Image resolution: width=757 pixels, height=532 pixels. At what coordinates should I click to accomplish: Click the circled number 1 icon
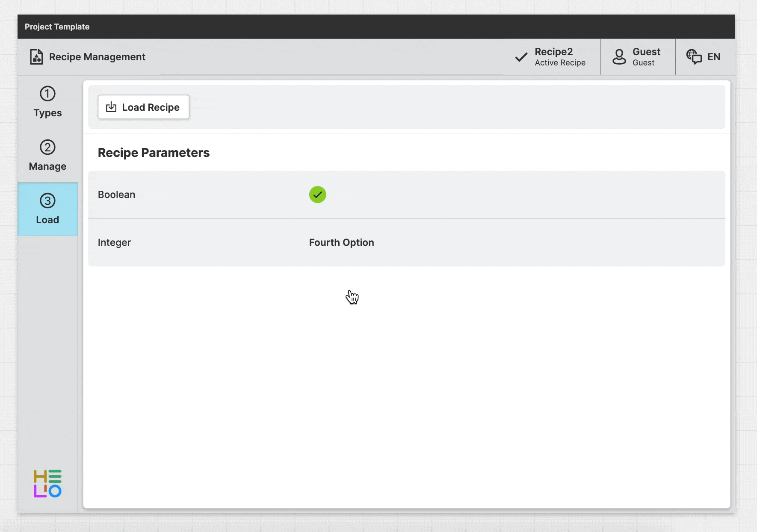click(x=47, y=94)
